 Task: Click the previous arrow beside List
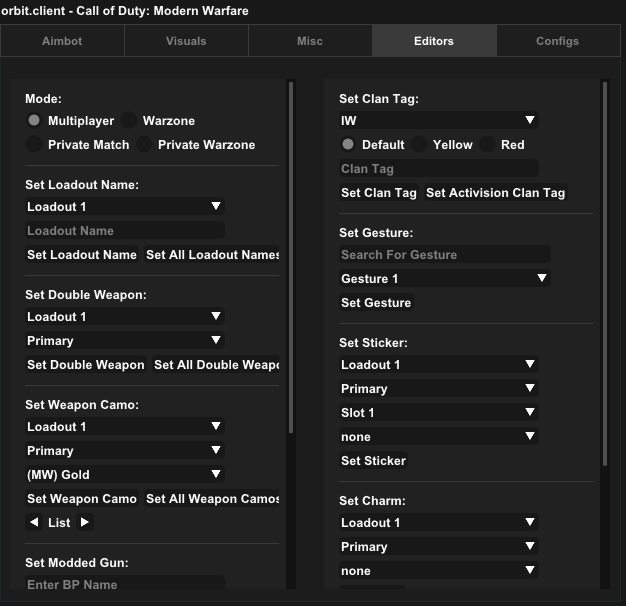click(34, 522)
